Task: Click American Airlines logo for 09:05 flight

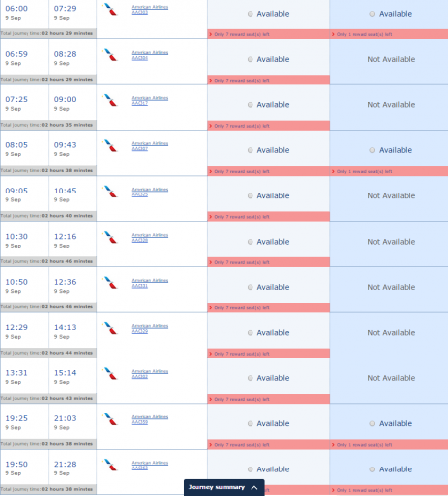Action: point(110,192)
